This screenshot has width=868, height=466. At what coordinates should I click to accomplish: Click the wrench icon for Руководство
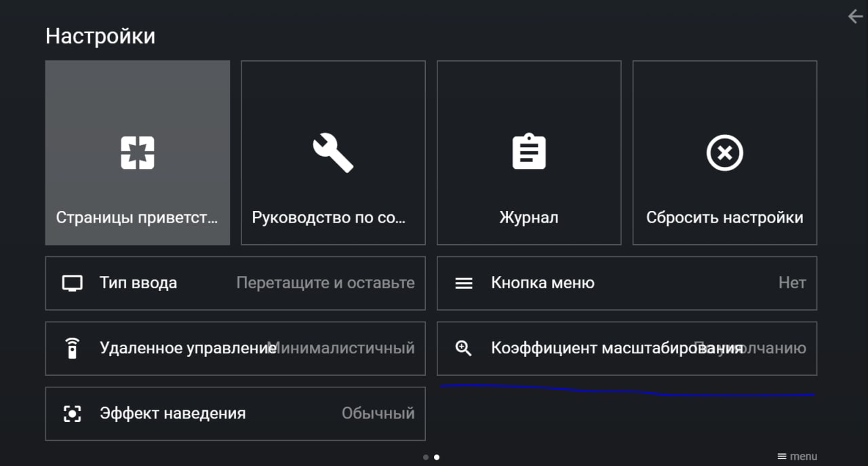(x=333, y=153)
